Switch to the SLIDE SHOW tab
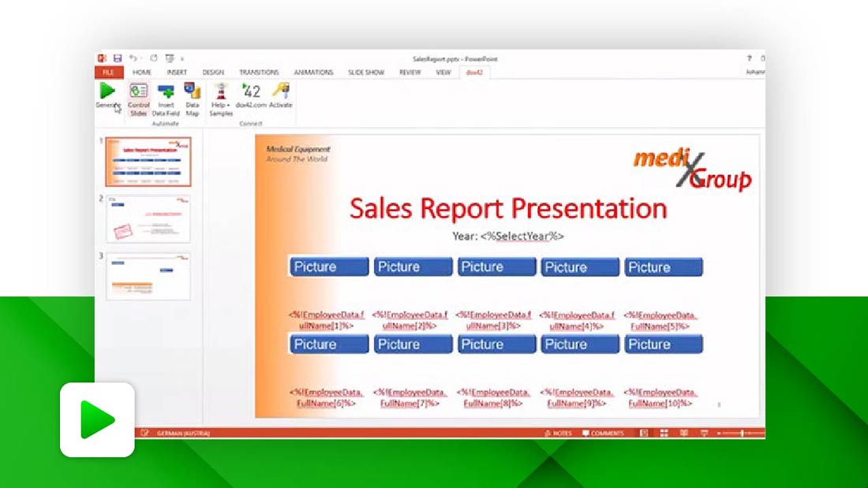Viewport: 868px width, 488px height. (x=366, y=73)
